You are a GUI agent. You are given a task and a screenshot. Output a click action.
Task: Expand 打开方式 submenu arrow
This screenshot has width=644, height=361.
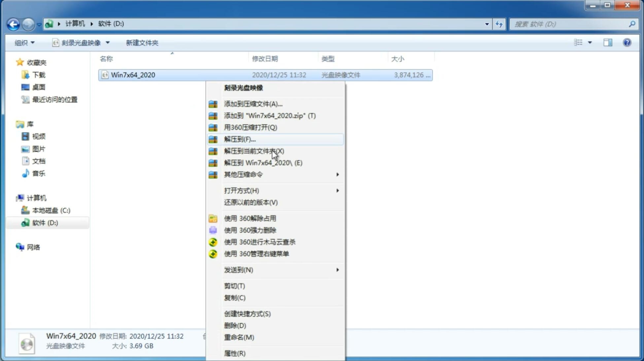[338, 191]
